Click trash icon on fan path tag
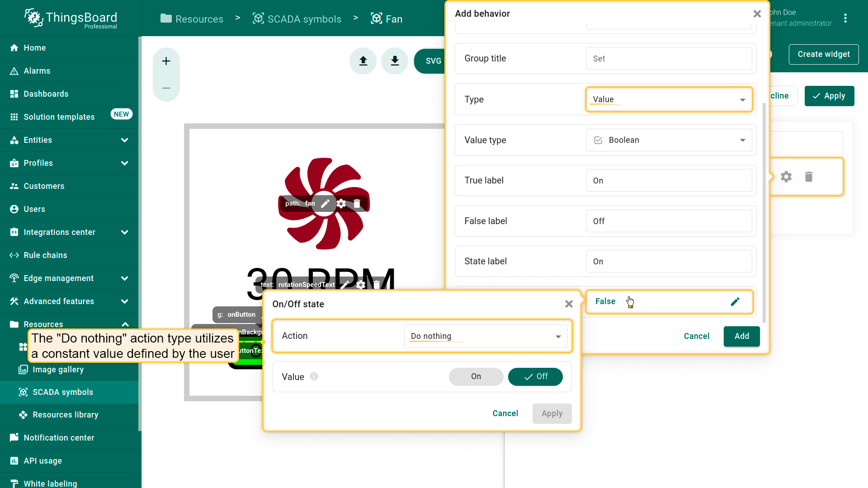The width and height of the screenshot is (868, 488). tap(357, 204)
